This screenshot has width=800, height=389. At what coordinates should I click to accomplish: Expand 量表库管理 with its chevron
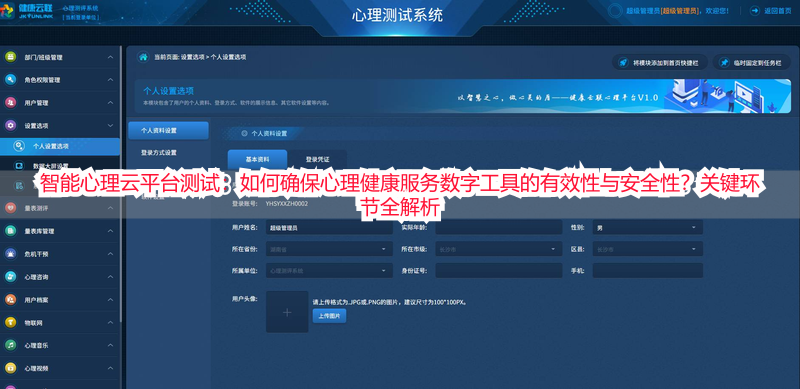[x=110, y=231]
